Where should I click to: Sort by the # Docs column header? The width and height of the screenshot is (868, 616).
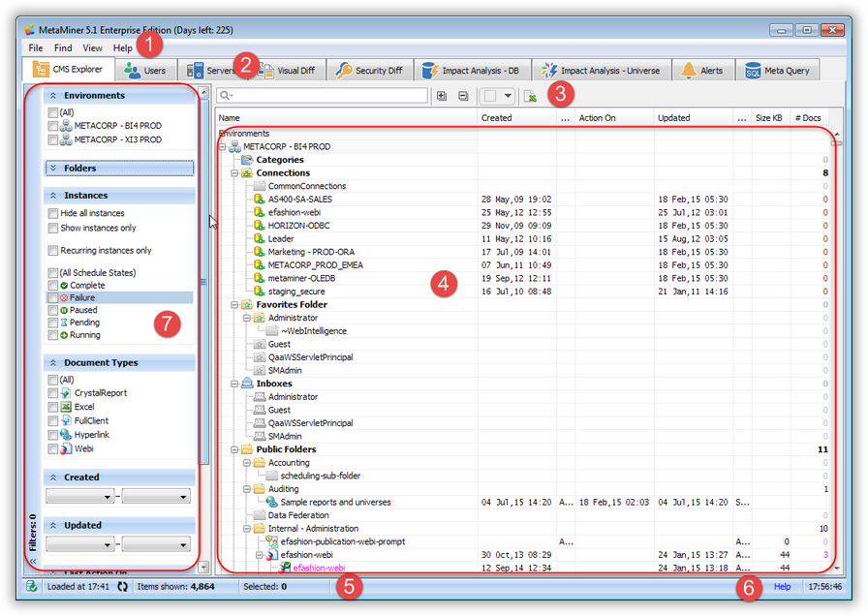tap(809, 117)
